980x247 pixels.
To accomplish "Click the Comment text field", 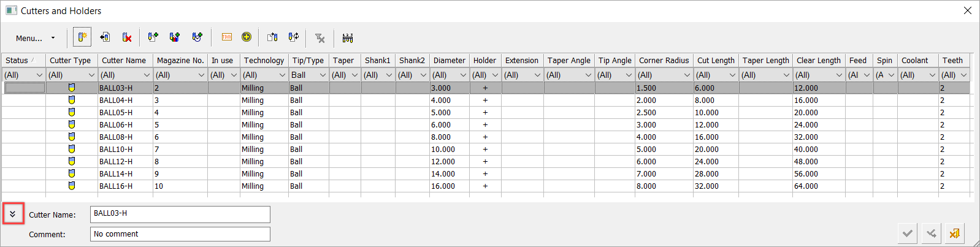I will coord(180,234).
